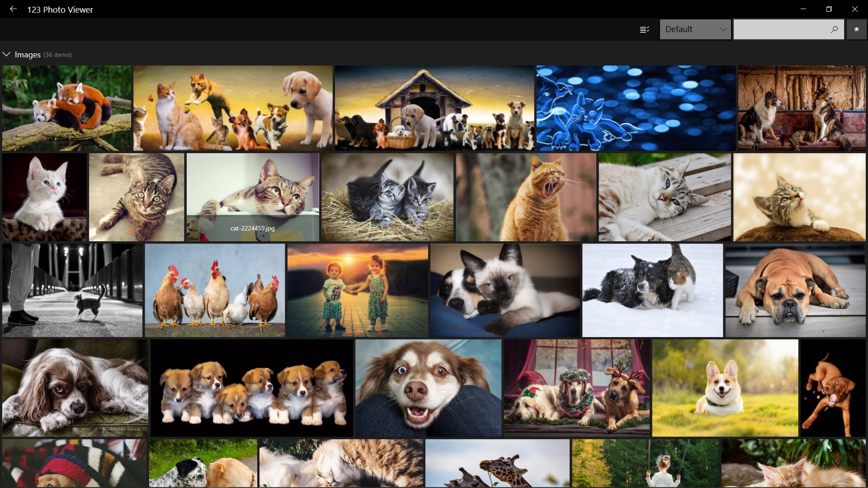868x488 pixels.
Task: Open the row of corgi puppies photo
Action: pyautogui.click(x=251, y=388)
